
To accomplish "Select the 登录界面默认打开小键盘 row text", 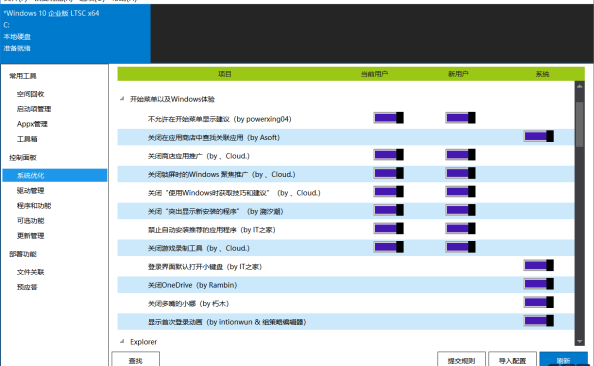I will (x=205, y=267).
